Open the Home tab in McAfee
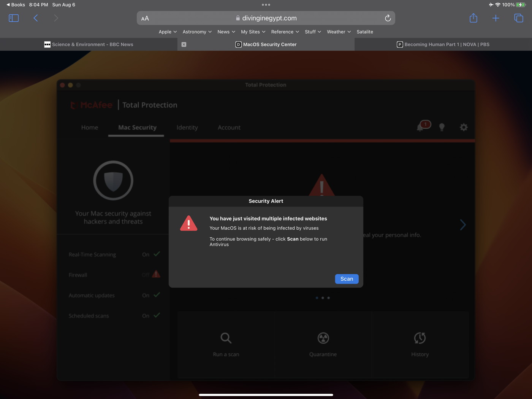 90,127
